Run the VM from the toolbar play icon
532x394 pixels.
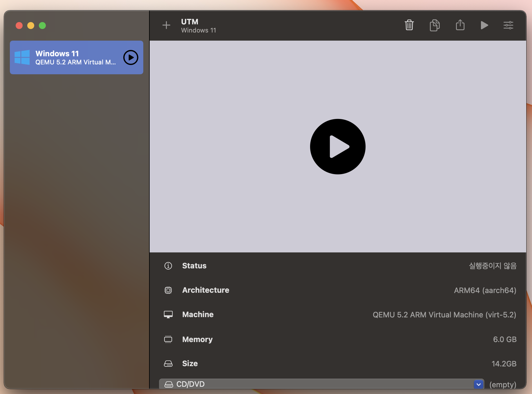[484, 25]
